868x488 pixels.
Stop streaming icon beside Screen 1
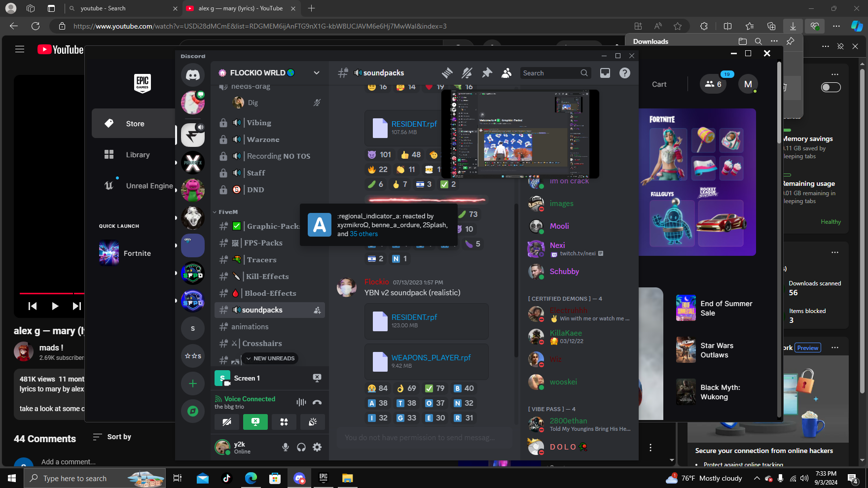pos(317,378)
